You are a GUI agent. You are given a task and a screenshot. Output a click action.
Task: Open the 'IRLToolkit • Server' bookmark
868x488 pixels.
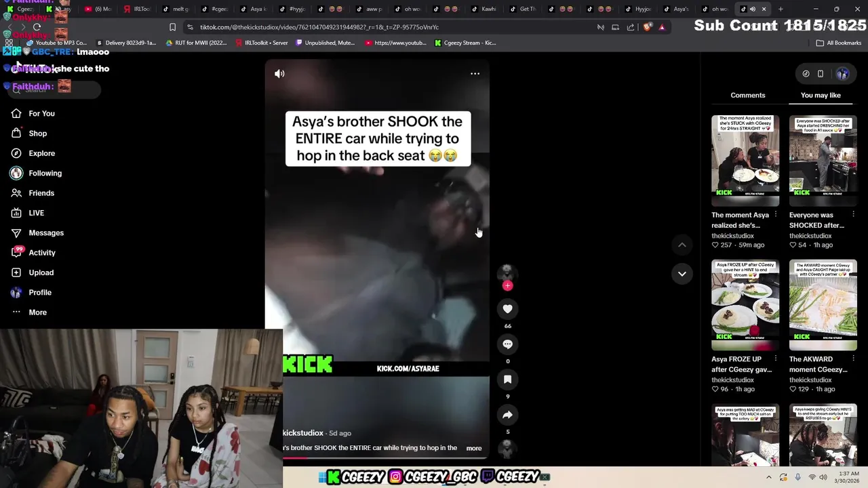(262, 43)
